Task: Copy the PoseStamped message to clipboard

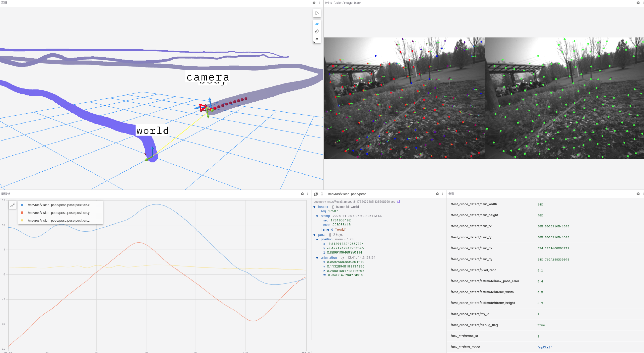Action: pos(398,201)
